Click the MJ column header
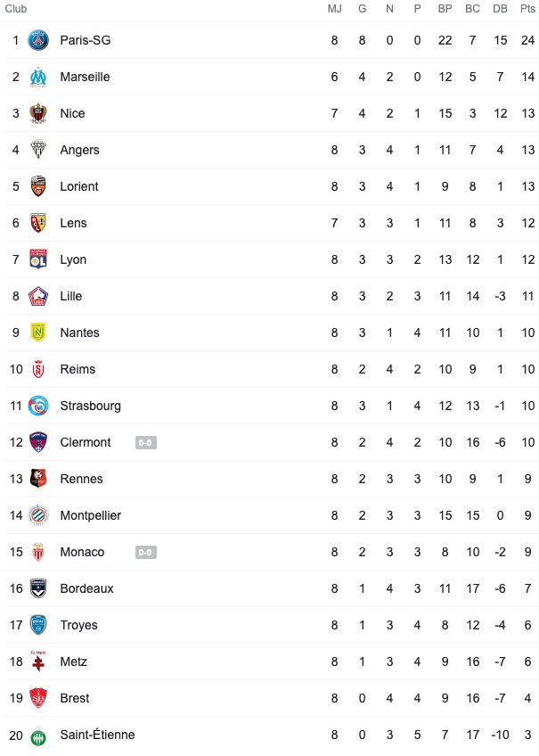This screenshot has height=756, width=539. click(334, 9)
